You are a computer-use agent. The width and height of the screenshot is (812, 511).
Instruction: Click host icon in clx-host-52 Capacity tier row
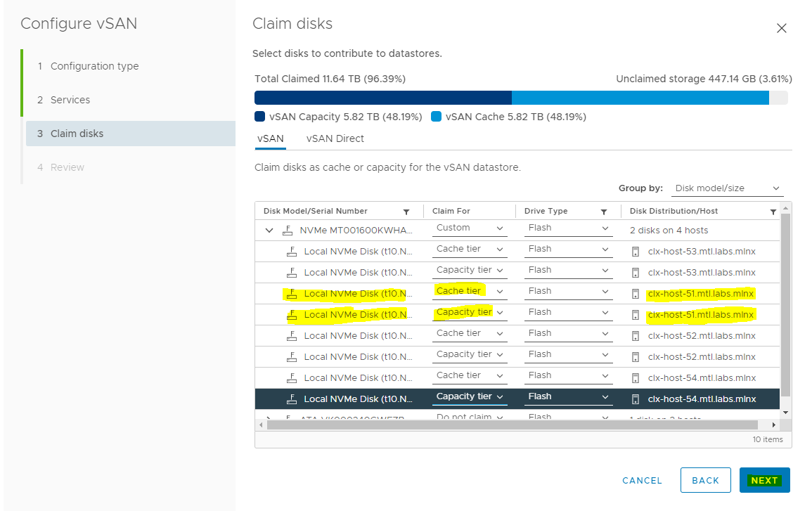[x=636, y=357]
